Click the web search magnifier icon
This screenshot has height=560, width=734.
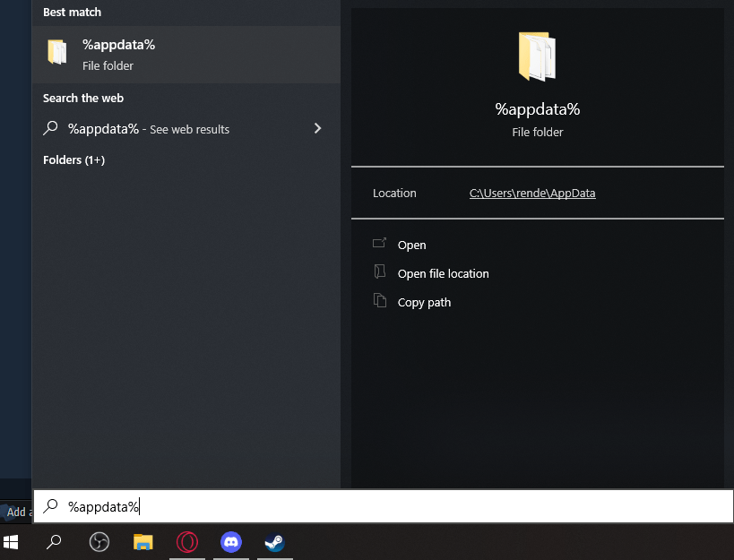(50, 128)
